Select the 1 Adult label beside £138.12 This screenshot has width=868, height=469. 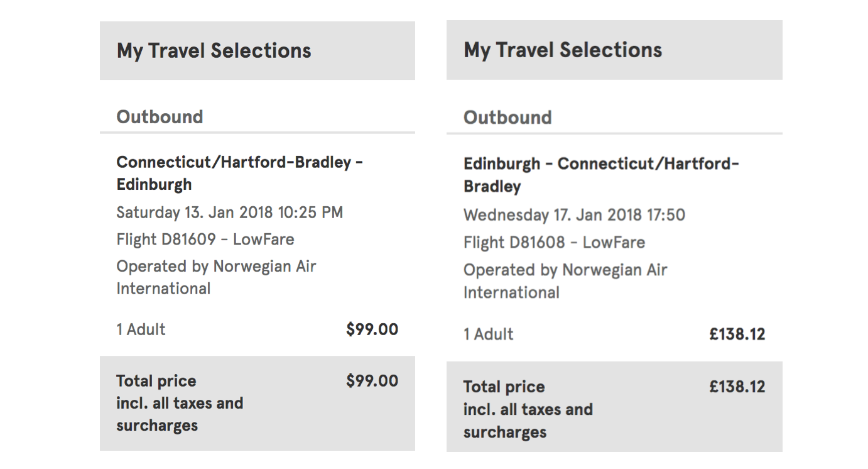click(488, 334)
